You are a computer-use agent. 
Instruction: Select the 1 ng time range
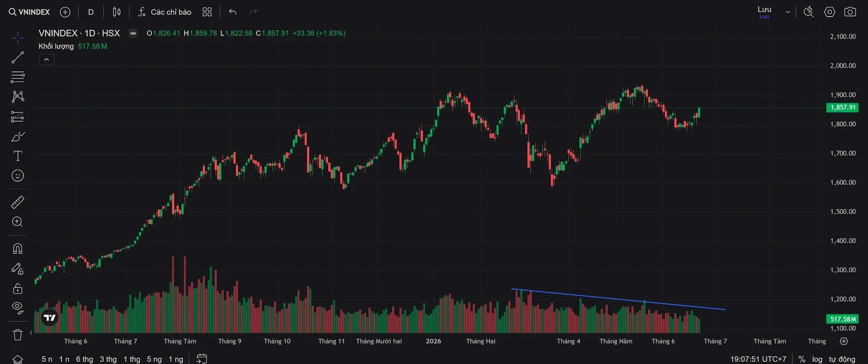pos(176,359)
